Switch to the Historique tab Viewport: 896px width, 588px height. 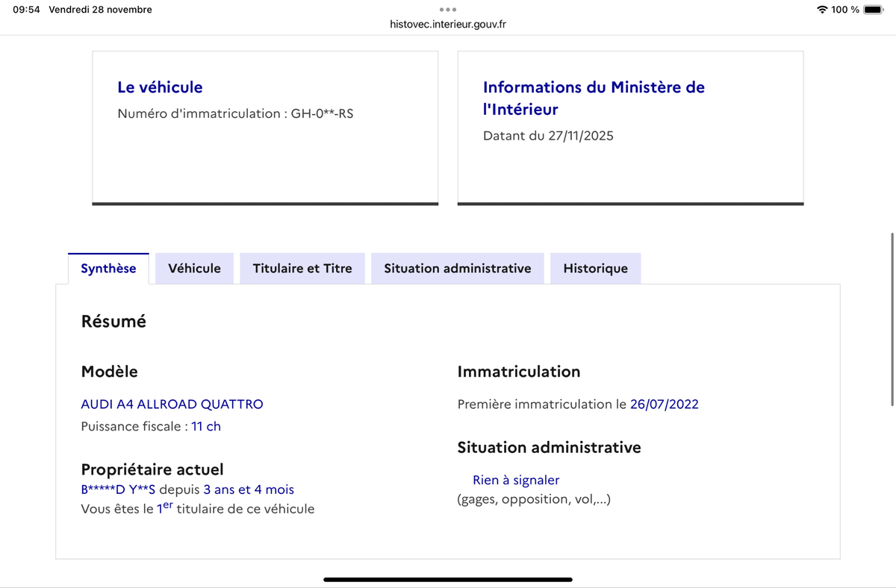pyautogui.click(x=595, y=269)
